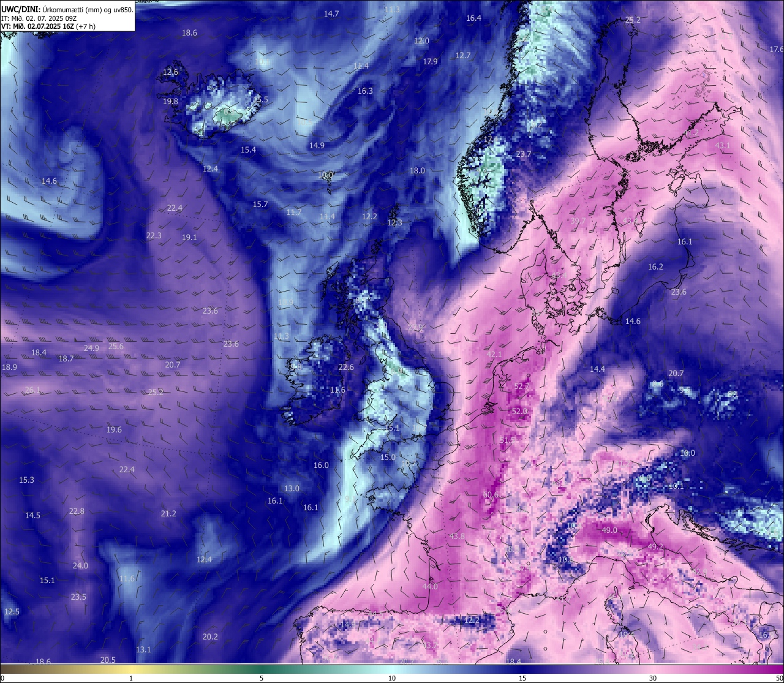Image resolution: width=784 pixels, height=683 pixels.
Task: Click the map value 60.6
Action: (x=491, y=495)
